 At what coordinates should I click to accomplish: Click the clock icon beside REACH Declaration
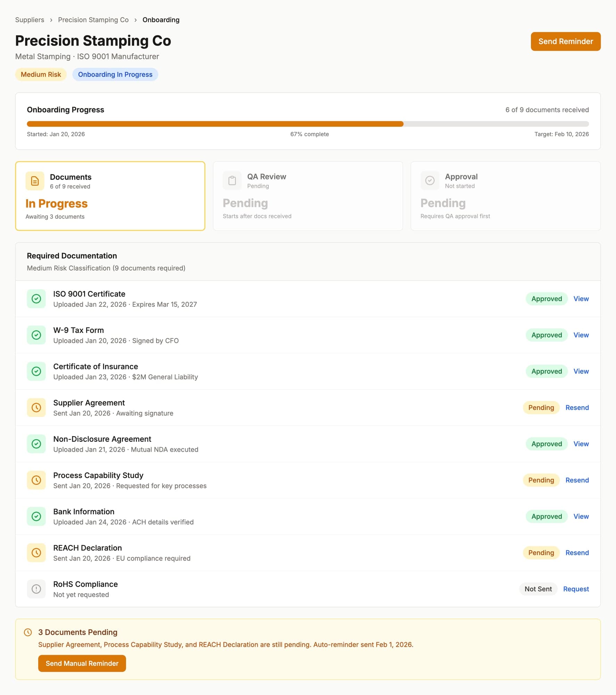36,553
